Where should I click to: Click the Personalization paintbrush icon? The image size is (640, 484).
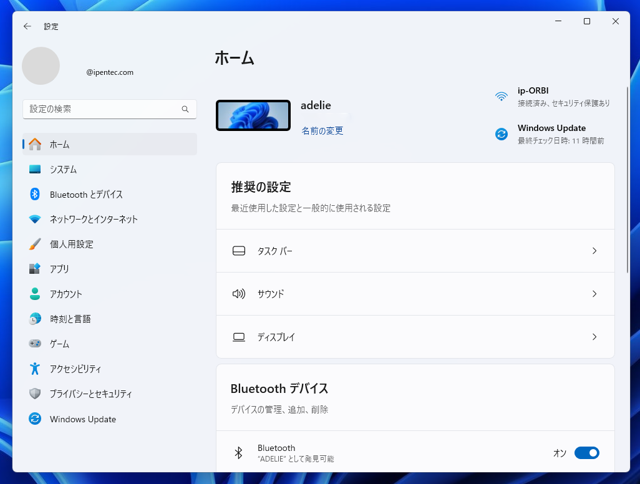(35, 244)
